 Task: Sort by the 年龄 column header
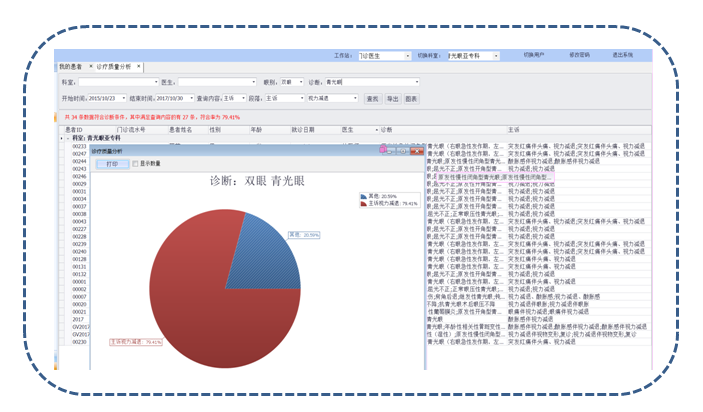tap(256, 130)
